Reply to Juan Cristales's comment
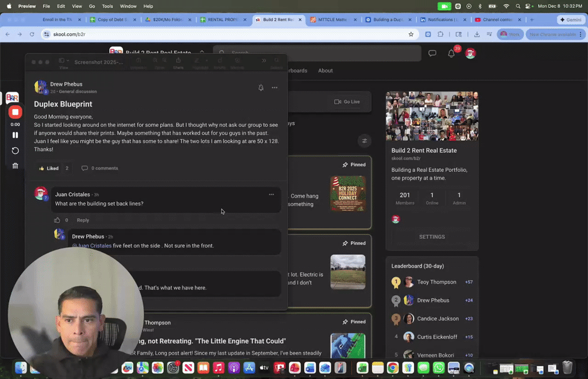The width and height of the screenshot is (588, 379). (83, 220)
